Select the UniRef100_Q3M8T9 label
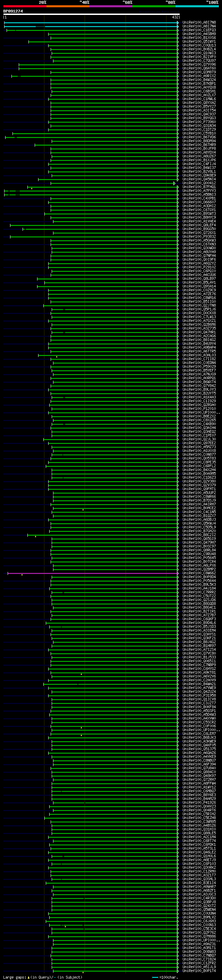Screen dimensions: 222x980 click(x=199, y=72)
